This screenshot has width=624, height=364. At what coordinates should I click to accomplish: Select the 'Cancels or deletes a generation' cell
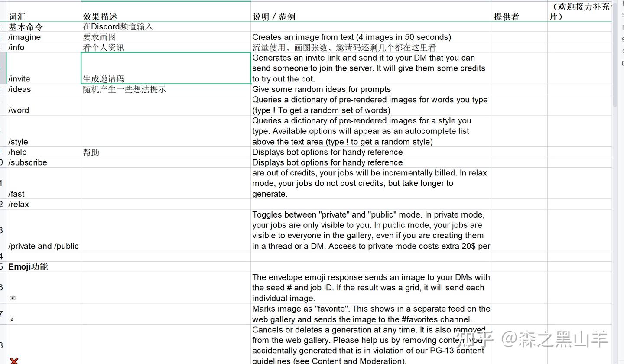(371, 344)
